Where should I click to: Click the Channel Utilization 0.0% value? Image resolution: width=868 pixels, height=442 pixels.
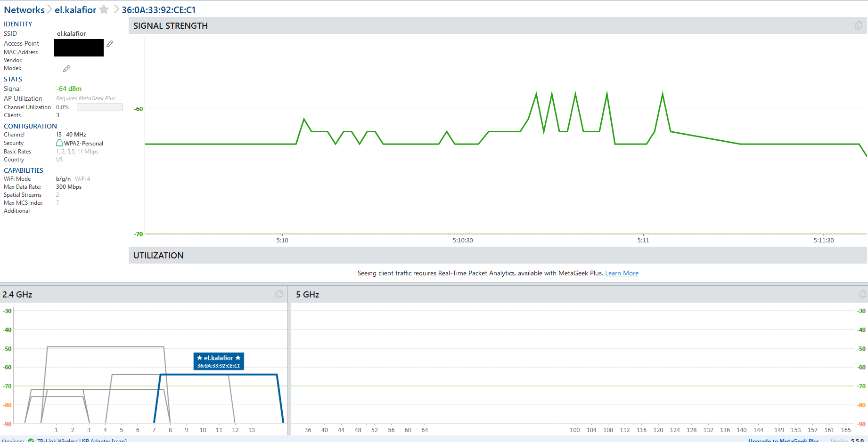(x=62, y=107)
